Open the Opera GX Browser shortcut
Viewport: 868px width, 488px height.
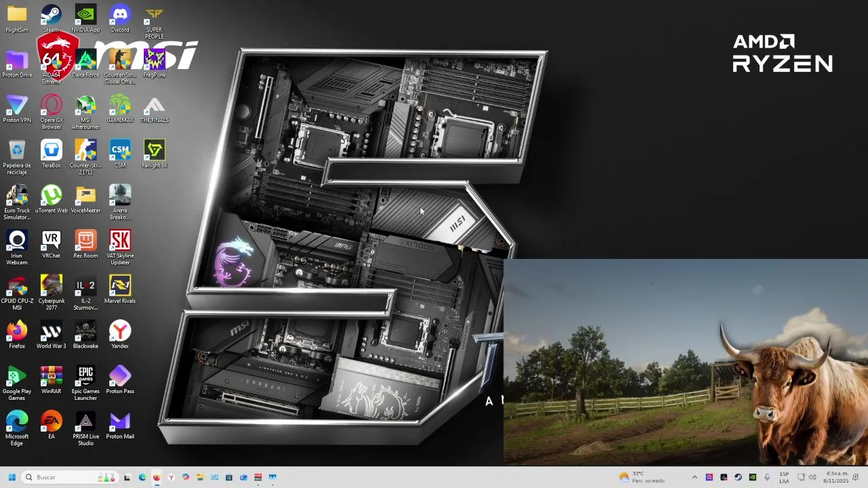(x=52, y=113)
